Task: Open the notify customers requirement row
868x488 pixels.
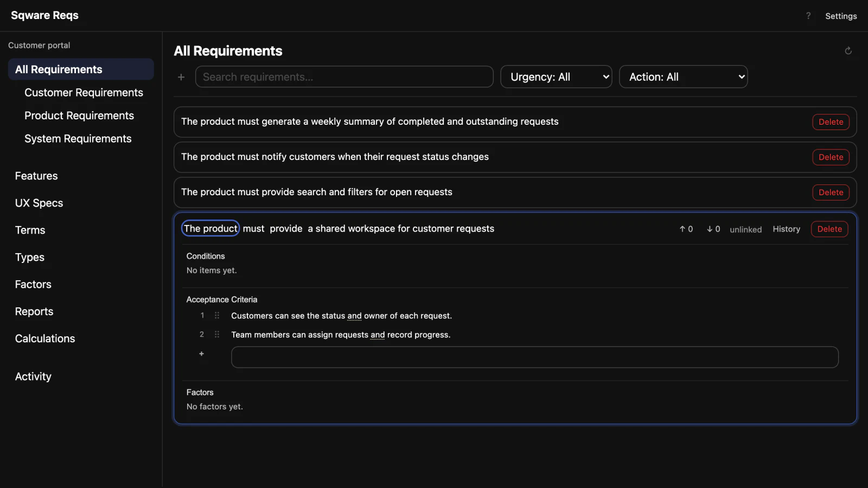Action: 515,157
